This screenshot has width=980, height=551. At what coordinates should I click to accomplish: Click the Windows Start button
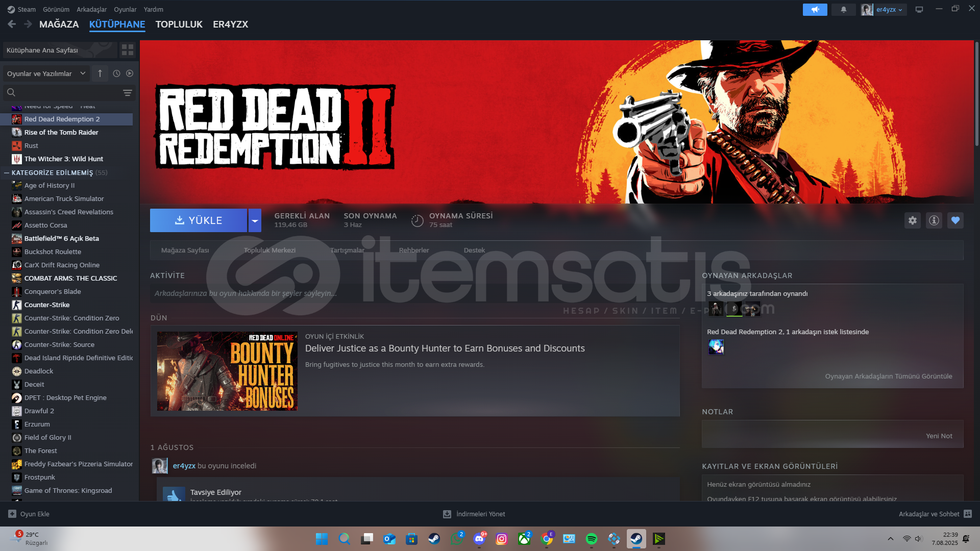(x=322, y=539)
